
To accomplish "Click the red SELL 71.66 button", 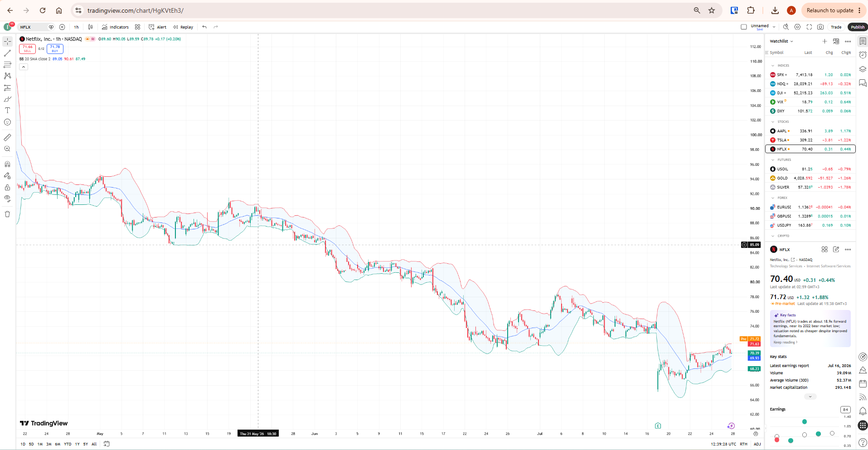I will coord(27,48).
